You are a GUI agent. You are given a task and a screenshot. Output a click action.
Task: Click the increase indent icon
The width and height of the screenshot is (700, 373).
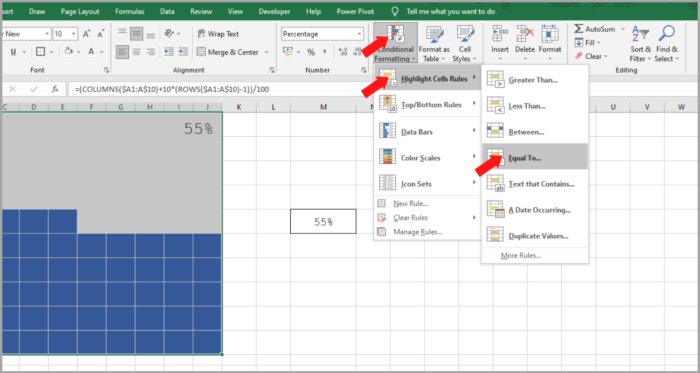point(183,52)
